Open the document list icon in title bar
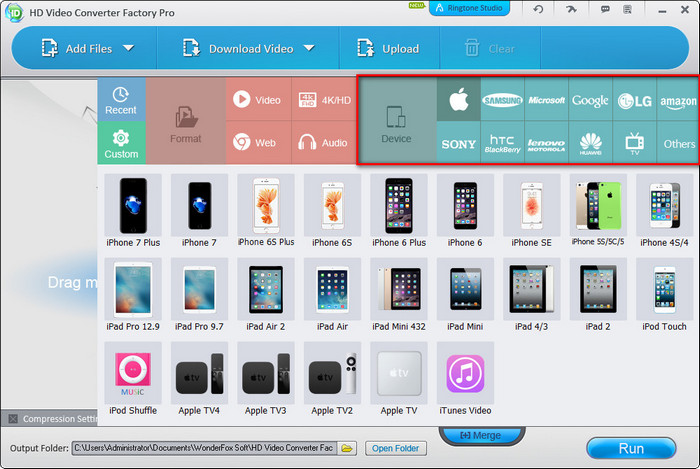The image size is (700, 469). (x=627, y=9)
